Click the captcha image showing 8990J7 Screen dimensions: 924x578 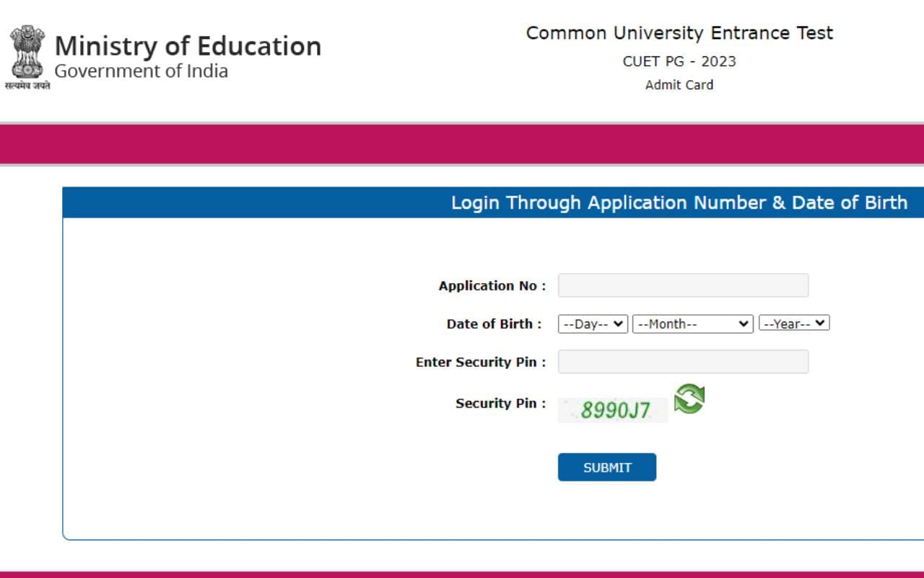pos(613,410)
